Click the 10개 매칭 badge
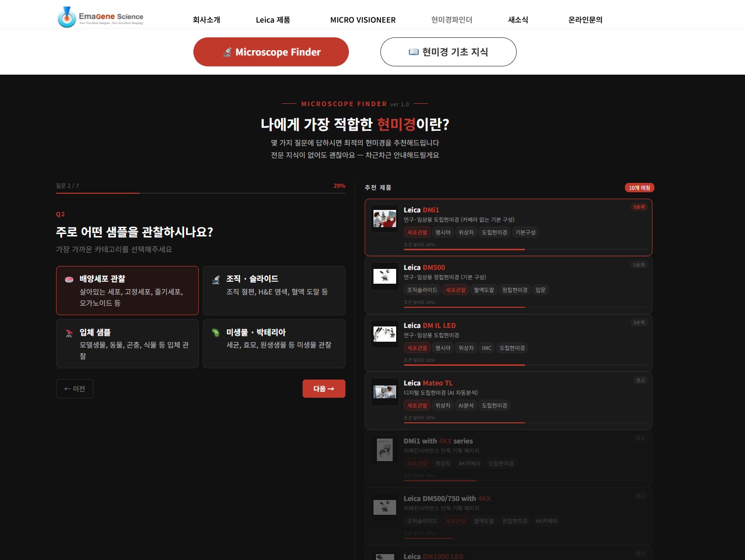This screenshot has height=560, width=745. click(x=639, y=188)
